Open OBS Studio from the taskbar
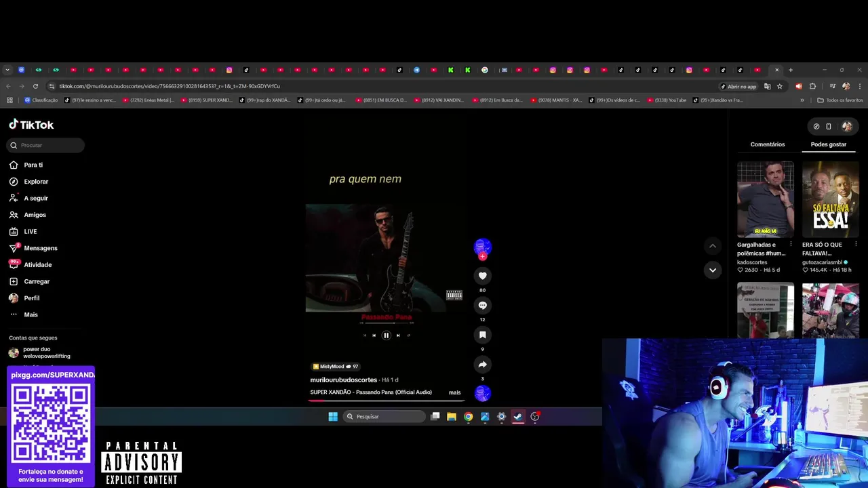This screenshot has height=488, width=868. tap(535, 417)
